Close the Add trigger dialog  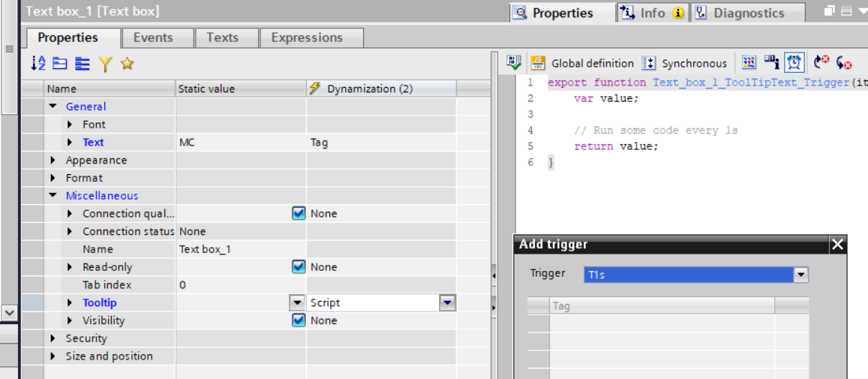[837, 244]
